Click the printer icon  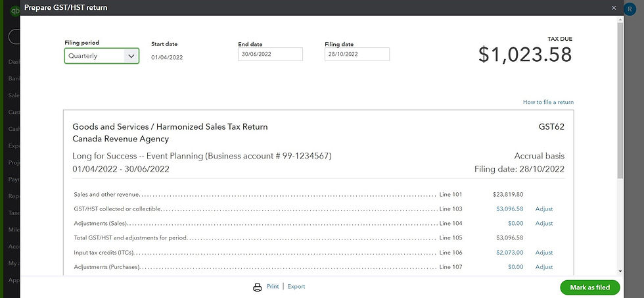[x=257, y=287]
